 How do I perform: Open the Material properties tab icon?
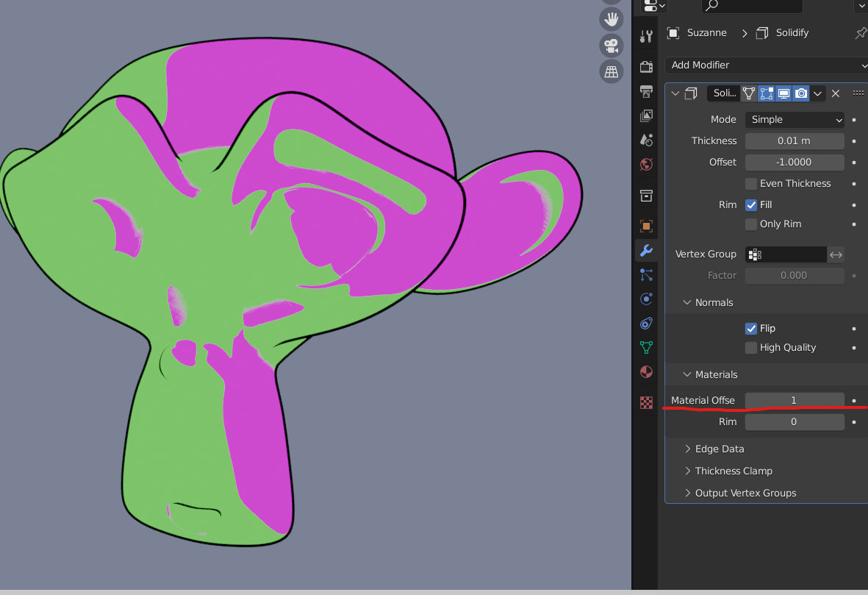click(x=646, y=371)
